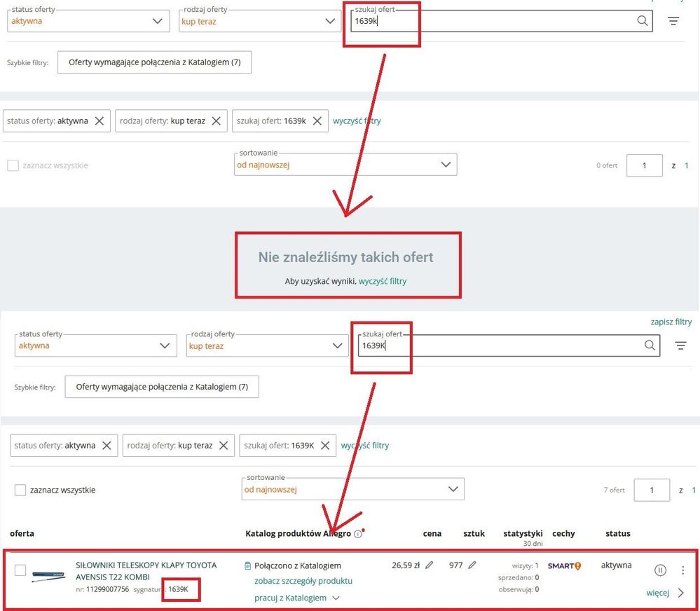Viewport: 700px width, 611px height.
Task: Click the 'Połączono z Katalogiem' label
Action: point(298,566)
